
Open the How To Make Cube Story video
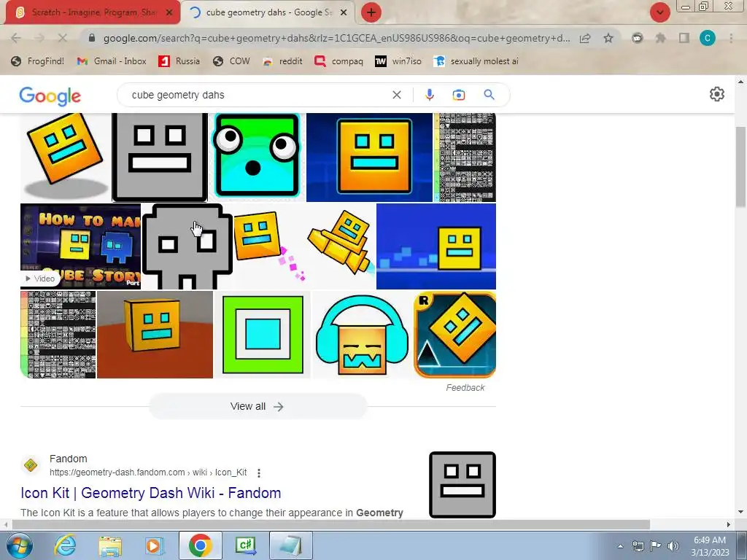pos(80,246)
